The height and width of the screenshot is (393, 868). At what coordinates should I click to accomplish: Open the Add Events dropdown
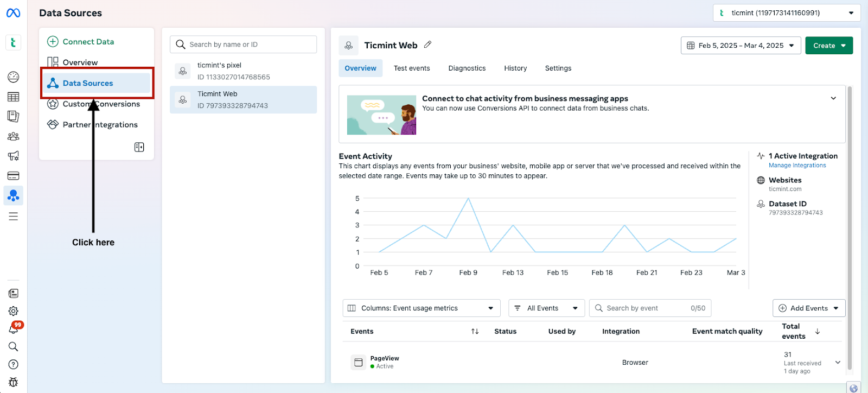click(x=809, y=308)
